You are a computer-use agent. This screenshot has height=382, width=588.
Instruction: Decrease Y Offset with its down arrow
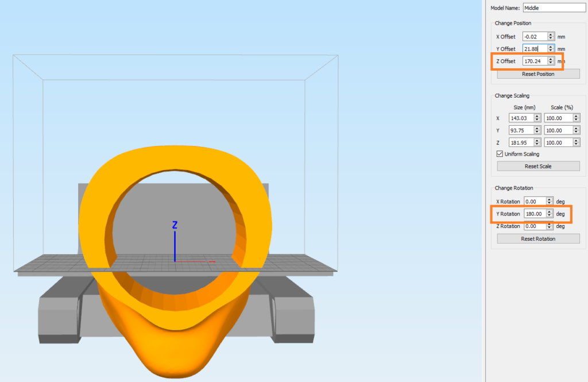[x=551, y=51]
